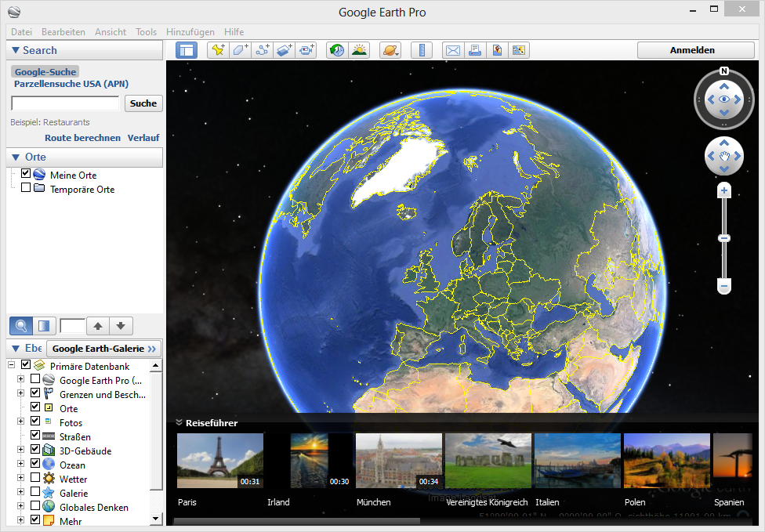Screen dimensions: 765x532
Task: Check the Globales Denken layer
Action: 35,505
